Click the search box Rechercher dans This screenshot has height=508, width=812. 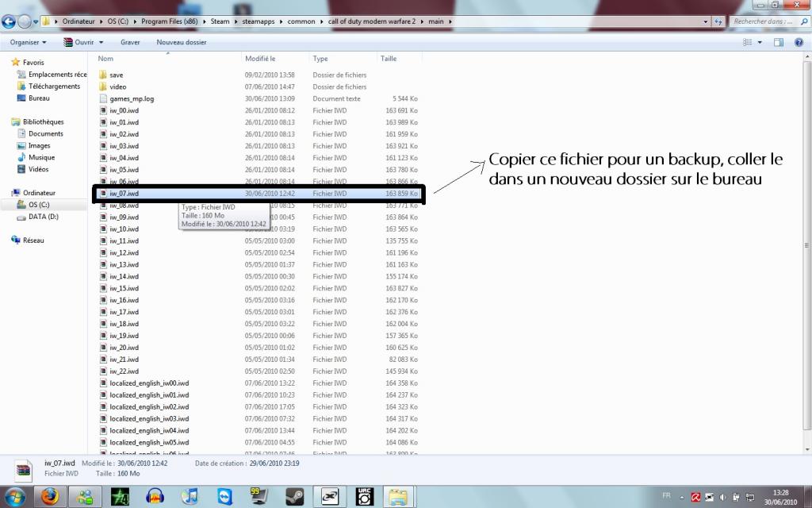(768, 21)
